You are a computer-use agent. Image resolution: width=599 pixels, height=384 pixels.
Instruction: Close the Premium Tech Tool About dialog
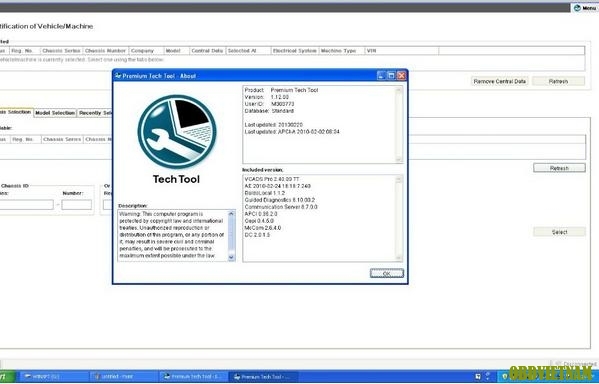[401, 76]
